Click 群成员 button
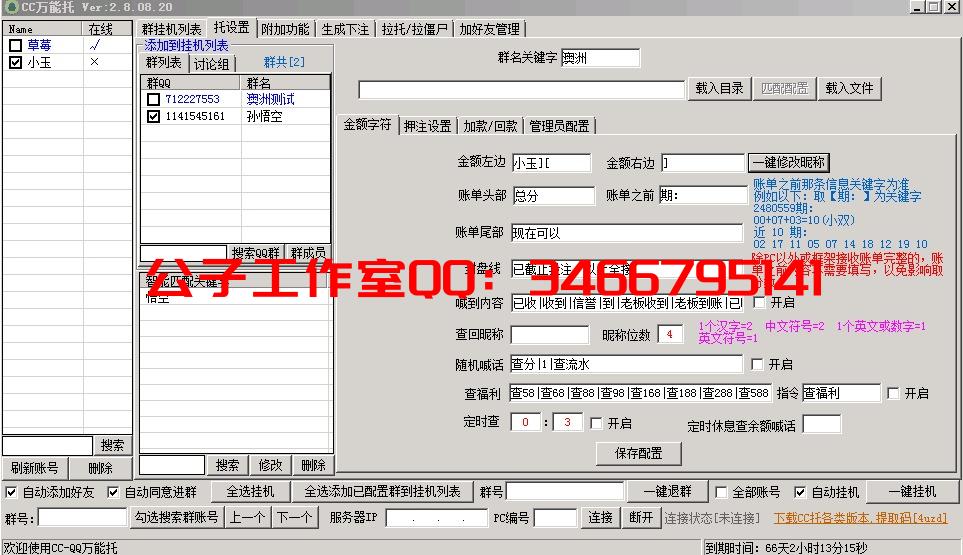963x555 pixels. (308, 252)
